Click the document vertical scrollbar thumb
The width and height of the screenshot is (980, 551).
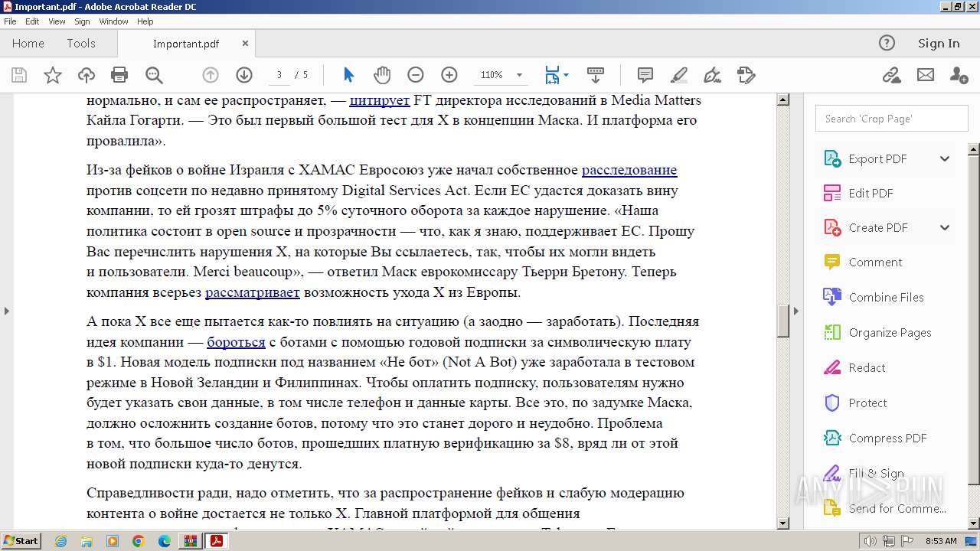coord(783,321)
